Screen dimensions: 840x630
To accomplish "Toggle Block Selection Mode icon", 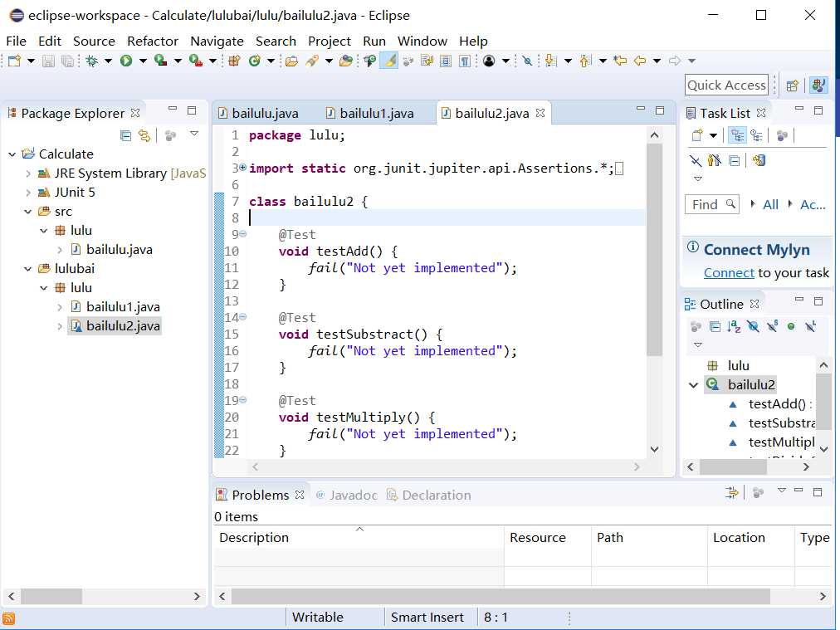I will (445, 61).
